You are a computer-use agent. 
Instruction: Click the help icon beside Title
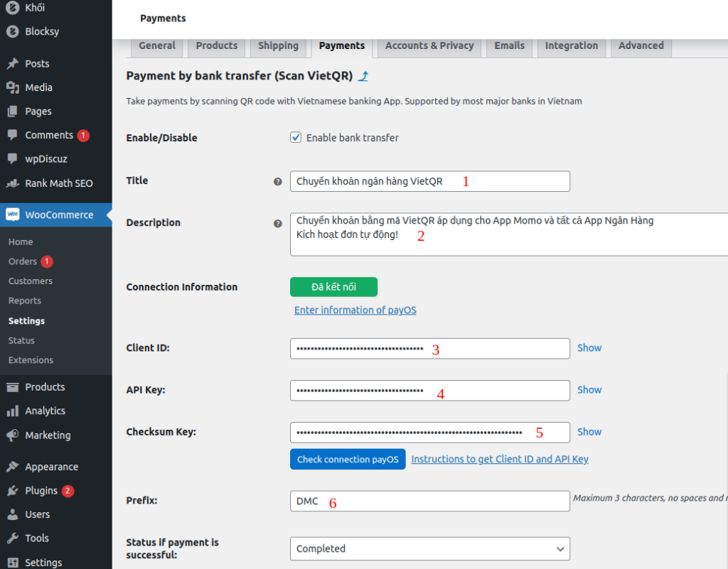[278, 181]
